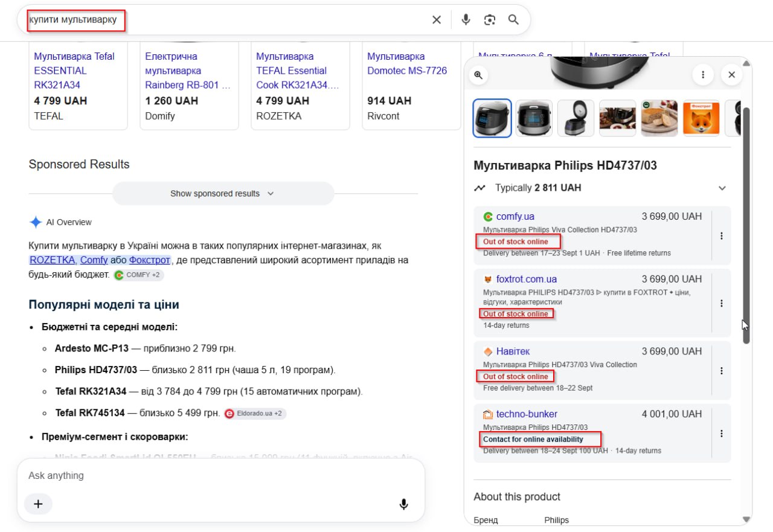This screenshot has width=773, height=532.
Task: Clear the search box text
Action: pyautogui.click(x=437, y=20)
